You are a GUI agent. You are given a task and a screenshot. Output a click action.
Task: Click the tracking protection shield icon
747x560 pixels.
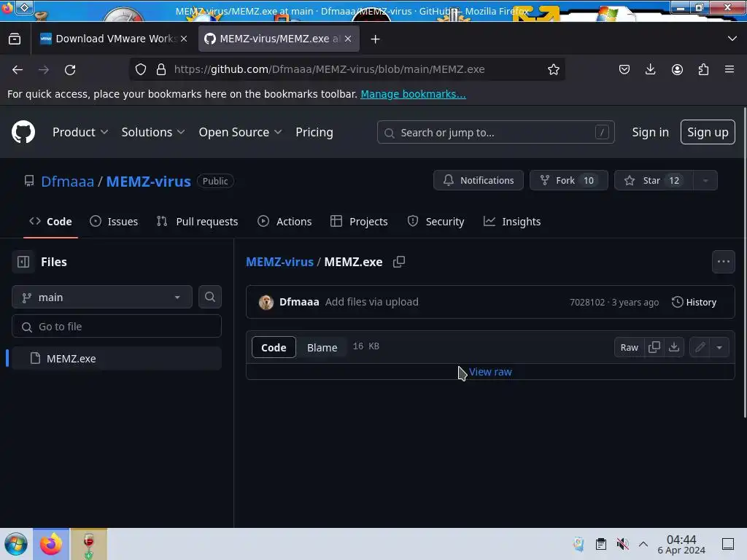[141, 69]
